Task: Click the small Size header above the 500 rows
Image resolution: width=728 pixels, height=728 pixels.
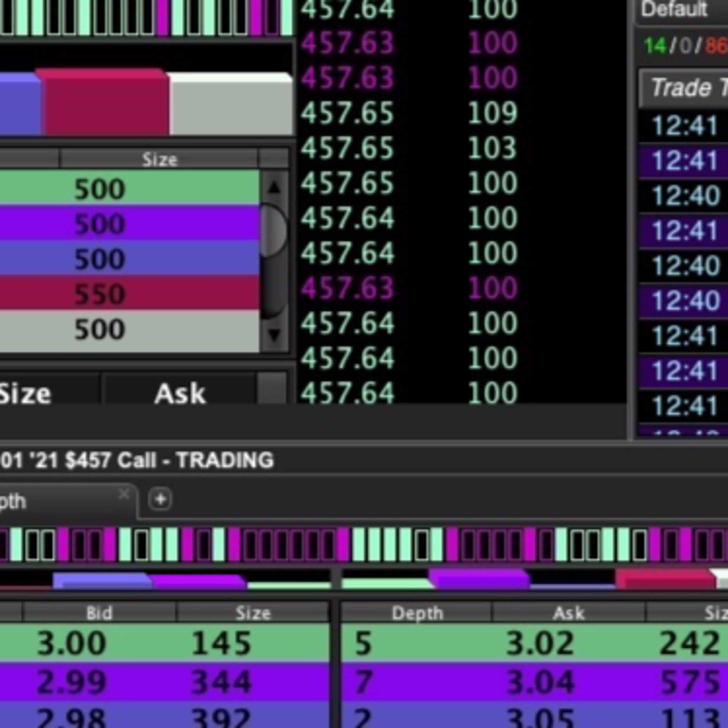Action: (x=159, y=159)
